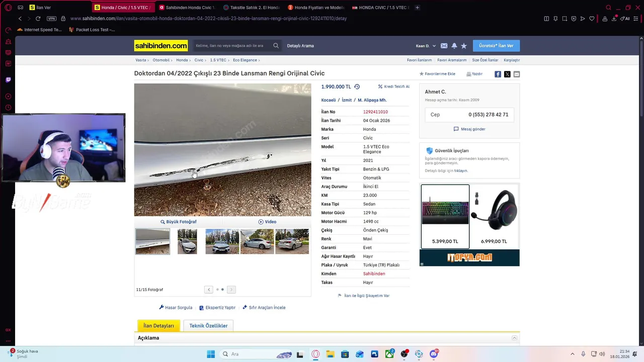The image size is (644, 362).
Task: Open the messages envelope icon
Action: 444,46
